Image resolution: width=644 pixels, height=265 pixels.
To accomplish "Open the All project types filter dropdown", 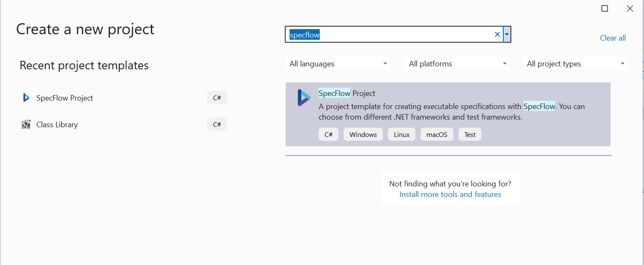I will click(x=575, y=64).
